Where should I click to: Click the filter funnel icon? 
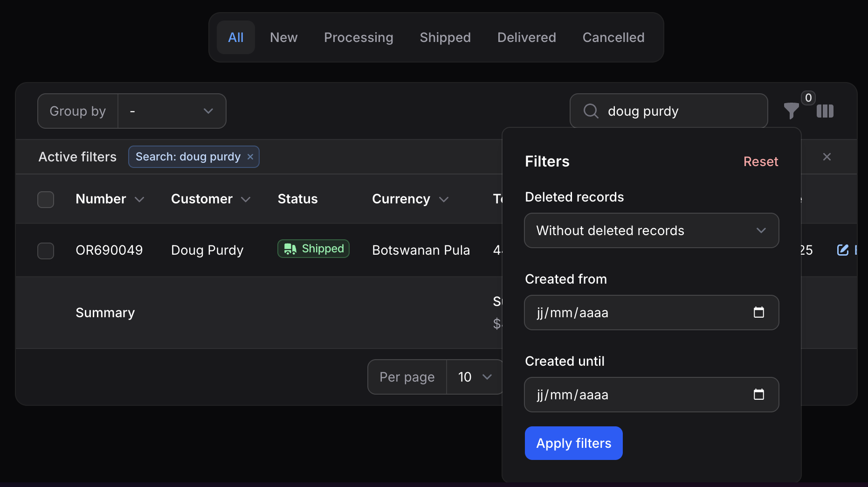[791, 111]
